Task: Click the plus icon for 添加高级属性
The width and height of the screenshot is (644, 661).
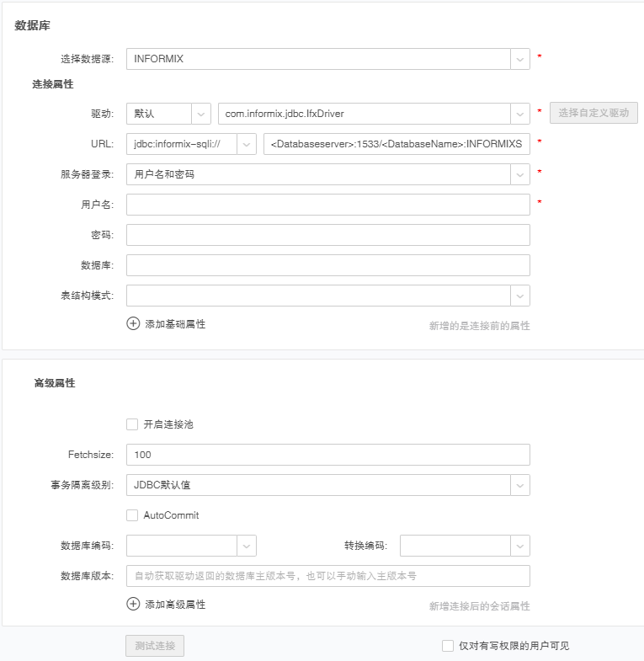Action: [x=133, y=604]
